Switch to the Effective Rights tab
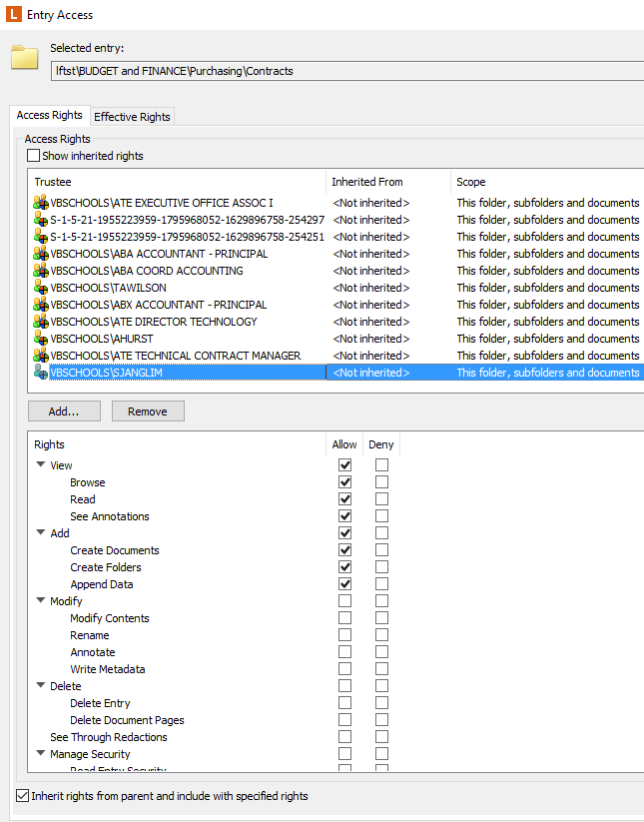 [x=132, y=117]
